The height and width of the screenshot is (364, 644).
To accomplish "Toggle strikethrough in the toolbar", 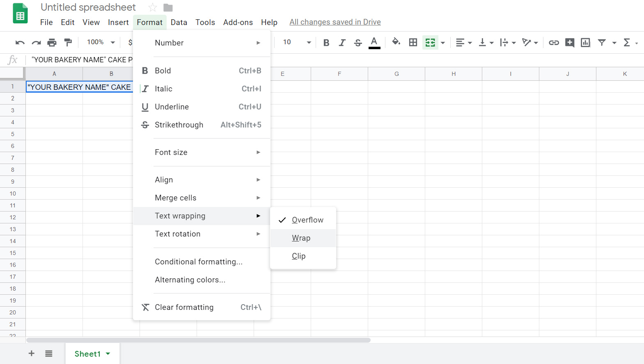I will click(358, 42).
